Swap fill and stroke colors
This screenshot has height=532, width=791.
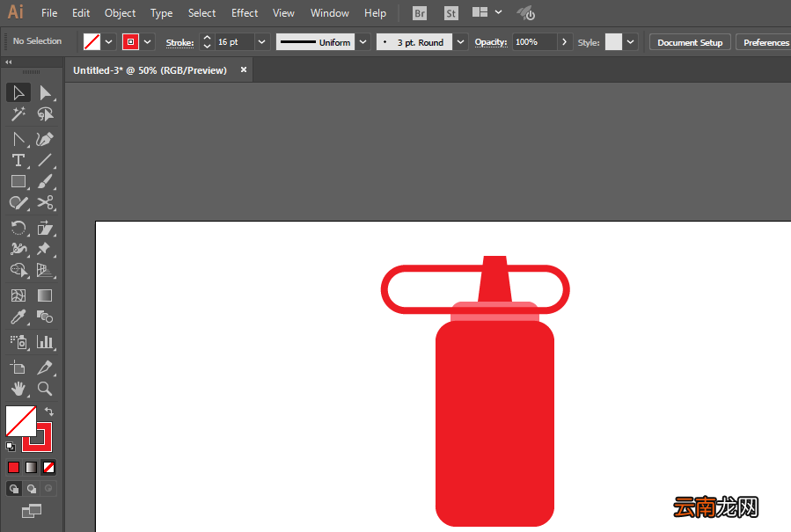coord(49,412)
